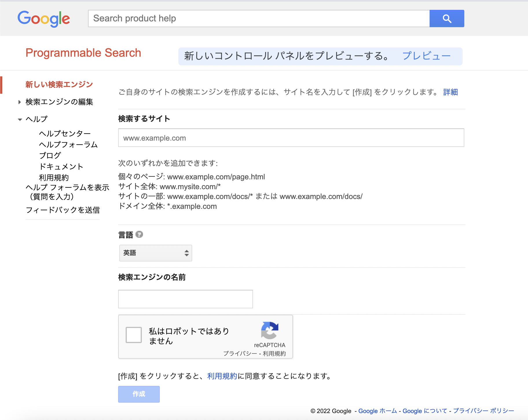
Task: Click the example text www.example.com/page.html
Action: 216,177
